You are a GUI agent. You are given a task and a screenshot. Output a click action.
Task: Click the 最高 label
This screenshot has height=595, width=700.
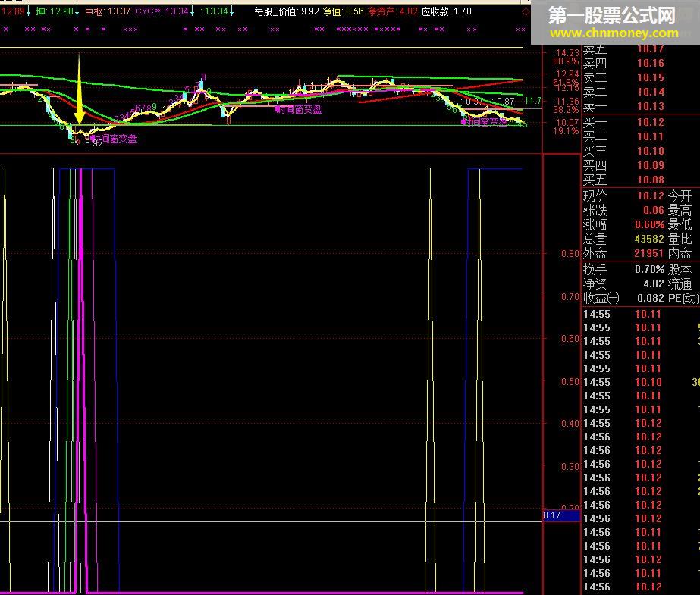click(x=680, y=210)
